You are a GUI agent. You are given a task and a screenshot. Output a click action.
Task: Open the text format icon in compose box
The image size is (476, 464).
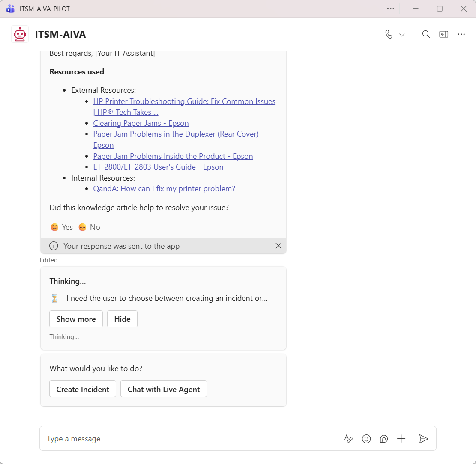pyautogui.click(x=349, y=439)
